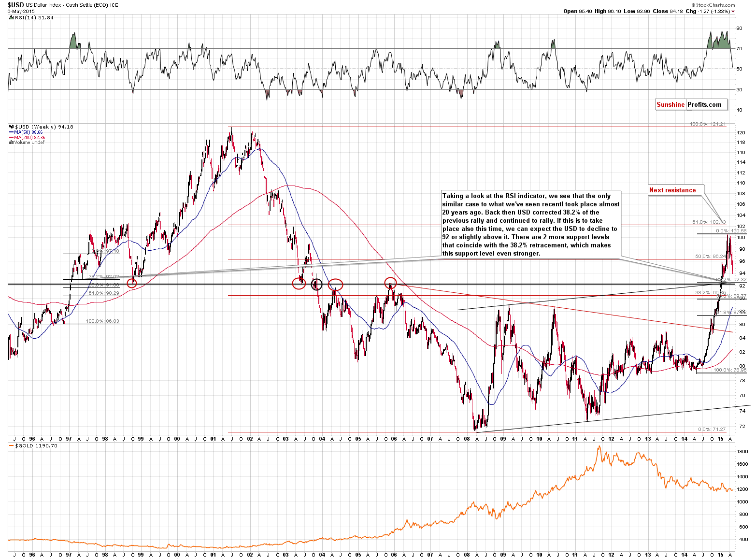Click the 61.8%: 102.13 Fibonacci label
Image resolution: width=756 pixels, height=559 pixels.
709,222
